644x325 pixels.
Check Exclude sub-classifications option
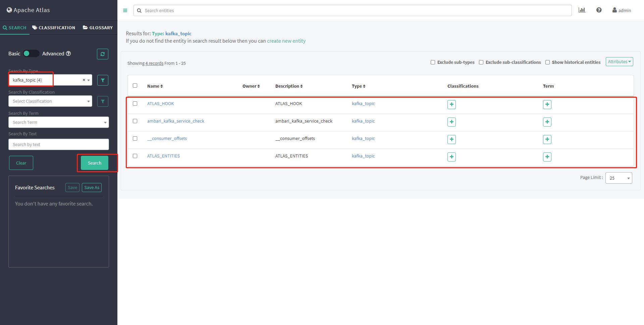point(481,62)
